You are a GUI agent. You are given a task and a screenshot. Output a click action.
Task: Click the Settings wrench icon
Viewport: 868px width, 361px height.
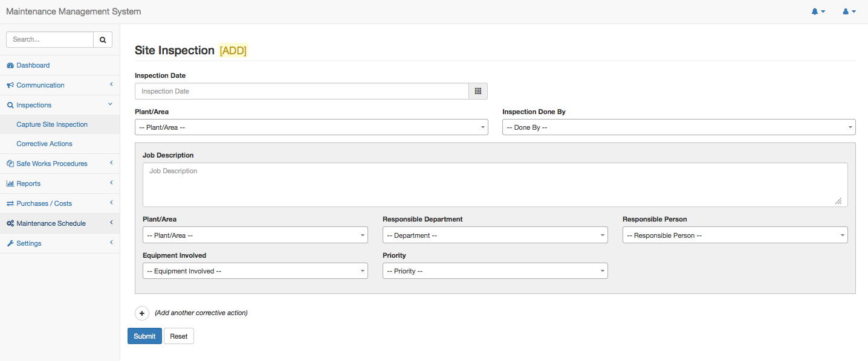[10, 243]
